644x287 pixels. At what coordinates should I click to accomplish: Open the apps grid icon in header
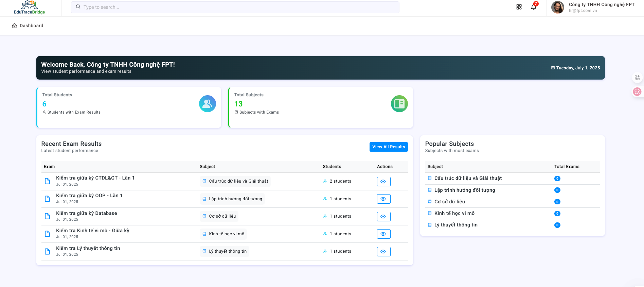click(x=519, y=7)
